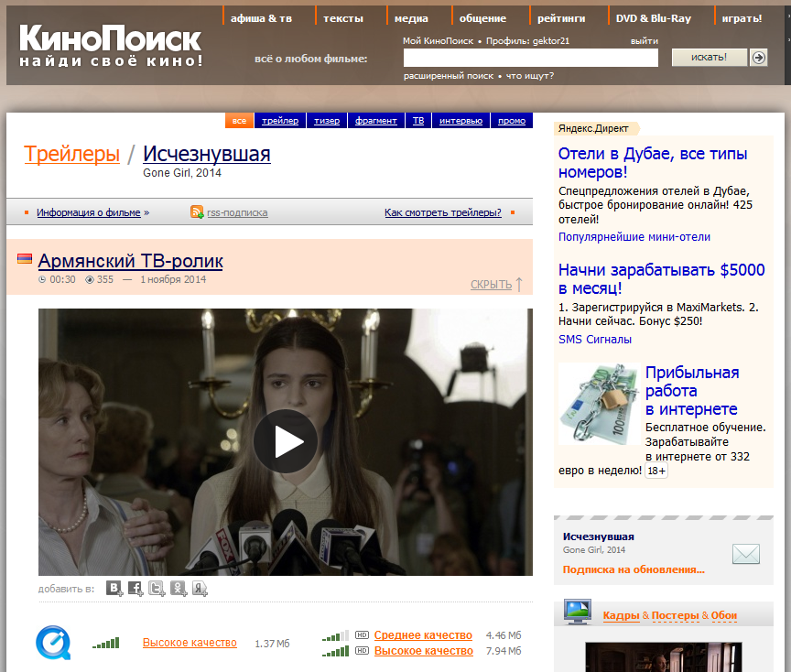The image size is (791, 672).
Task: Select the тизер filter tab
Action: pos(327,121)
